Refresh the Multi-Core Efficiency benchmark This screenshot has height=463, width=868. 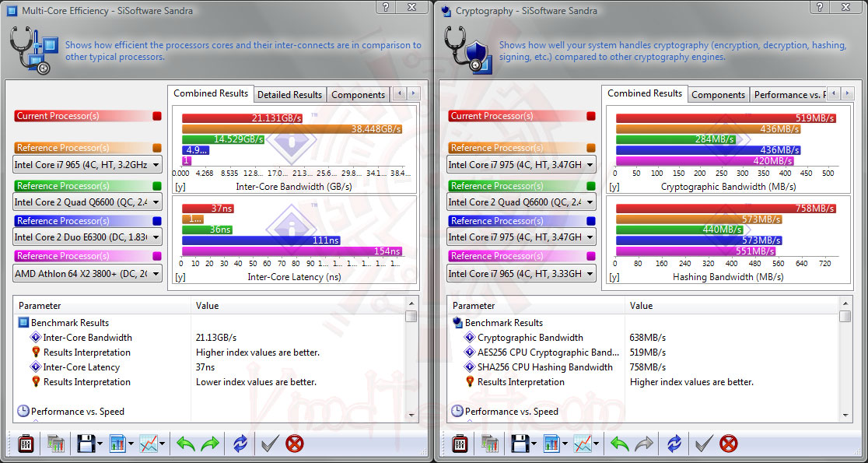pos(240,444)
